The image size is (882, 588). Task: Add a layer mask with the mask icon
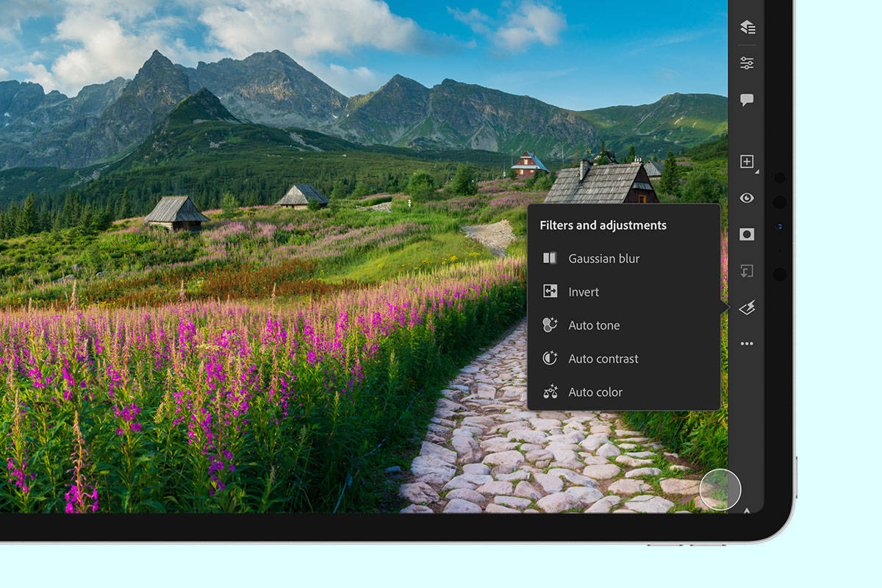coord(747,234)
